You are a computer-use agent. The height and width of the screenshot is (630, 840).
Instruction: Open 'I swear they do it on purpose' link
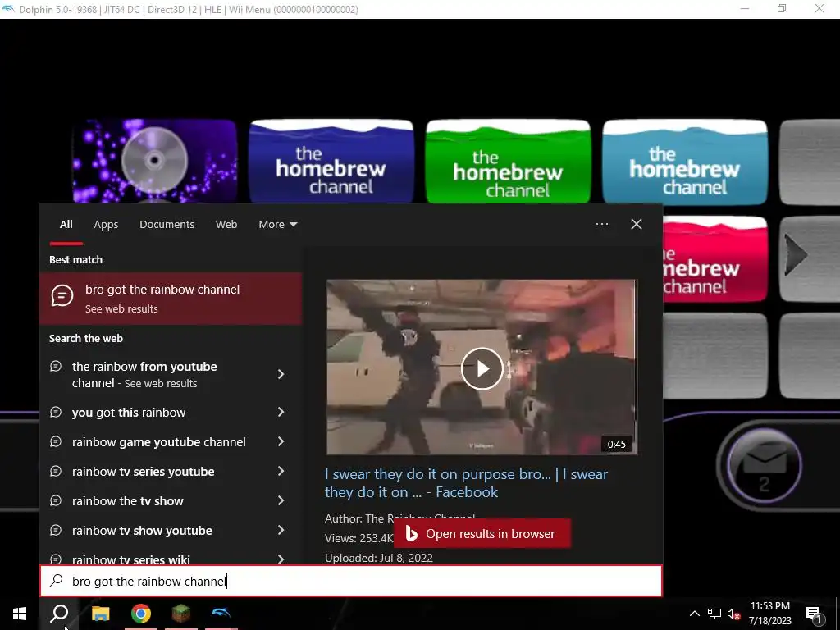tap(466, 482)
